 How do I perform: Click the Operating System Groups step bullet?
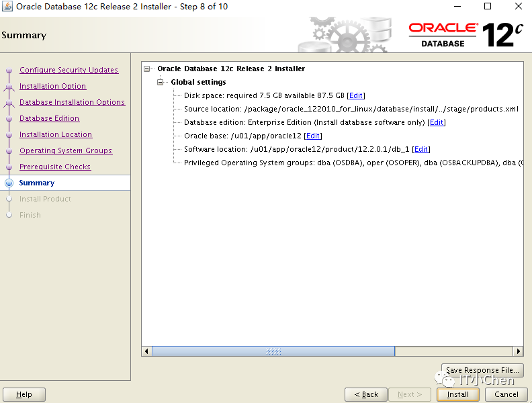tap(9, 150)
